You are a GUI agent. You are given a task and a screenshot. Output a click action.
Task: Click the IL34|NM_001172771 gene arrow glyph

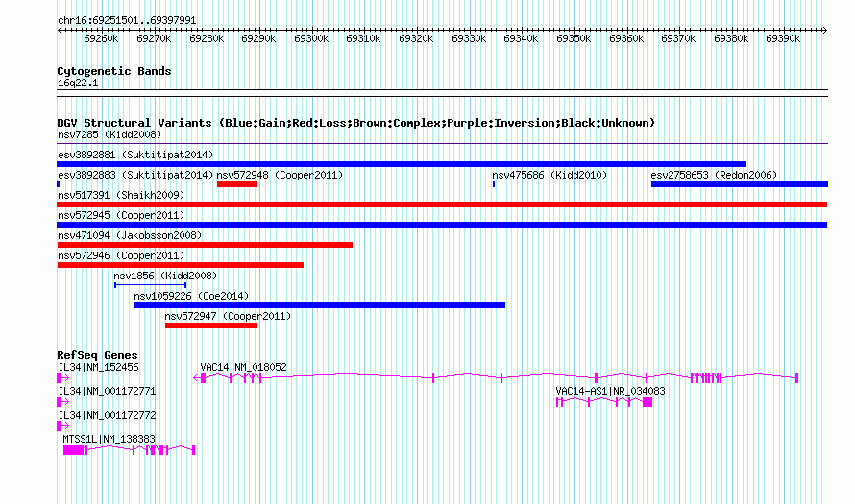[63, 402]
